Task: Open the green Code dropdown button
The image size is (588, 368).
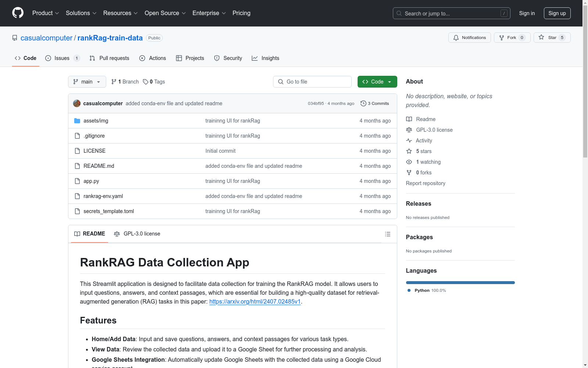Action: 377,82
